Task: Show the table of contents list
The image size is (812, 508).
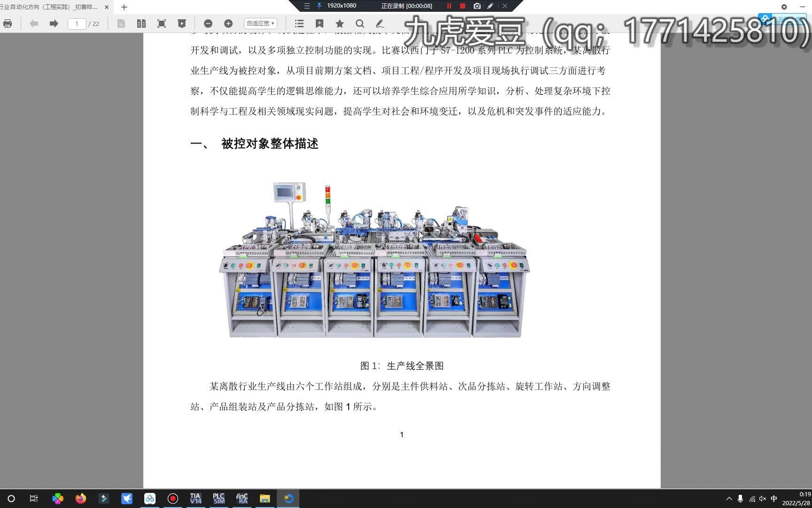Action: tap(299, 24)
